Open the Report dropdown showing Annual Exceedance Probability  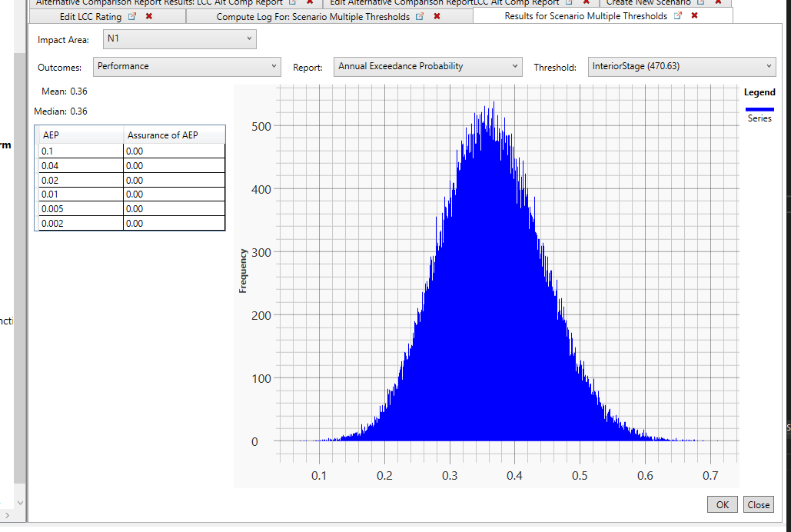pyautogui.click(x=514, y=67)
